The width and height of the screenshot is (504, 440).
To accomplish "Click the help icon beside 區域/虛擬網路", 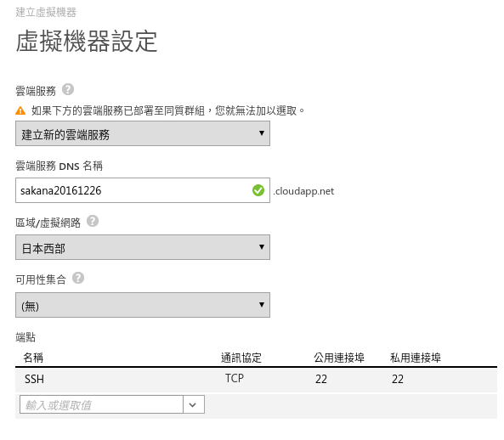I will tap(93, 222).
